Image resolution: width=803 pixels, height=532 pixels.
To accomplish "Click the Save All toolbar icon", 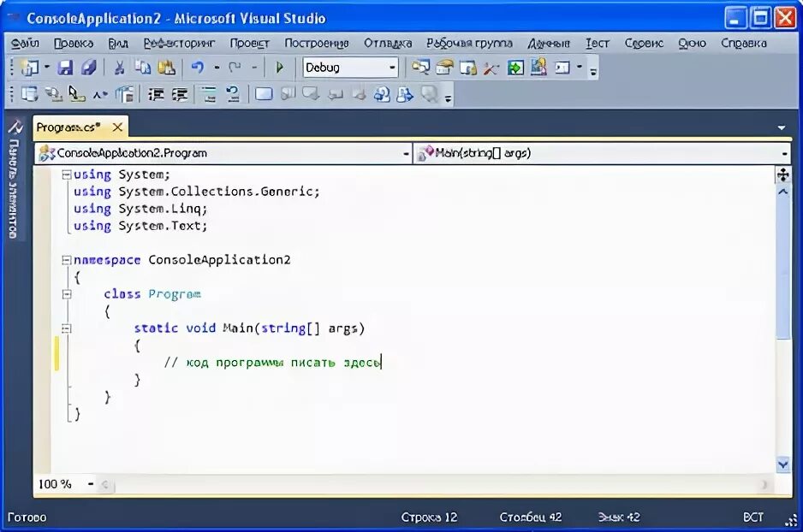I will click(x=88, y=68).
